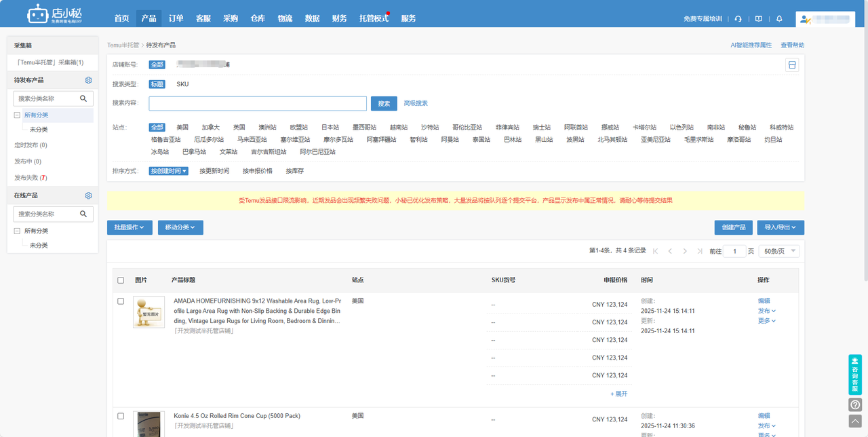Tick the select-all checkbox in table header

click(121, 280)
